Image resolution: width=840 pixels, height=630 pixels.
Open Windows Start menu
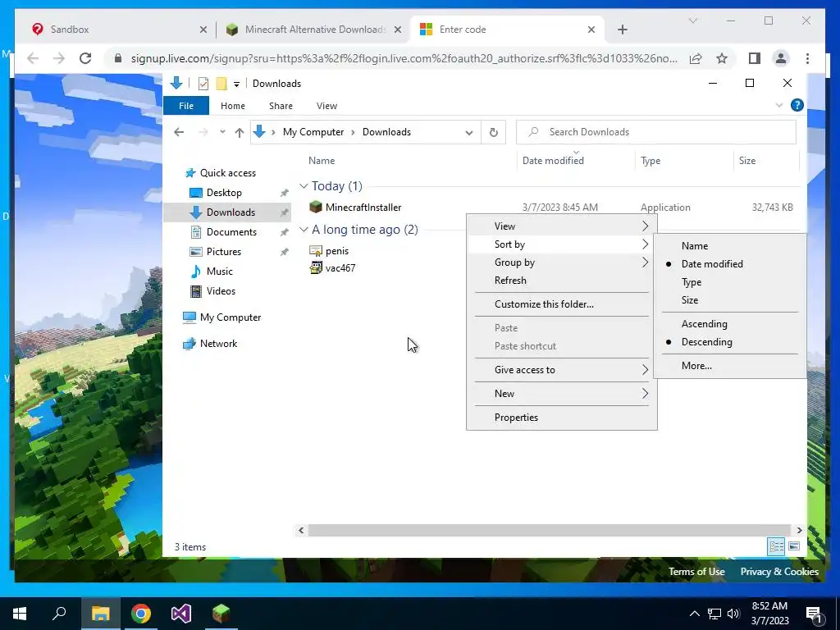click(20, 613)
